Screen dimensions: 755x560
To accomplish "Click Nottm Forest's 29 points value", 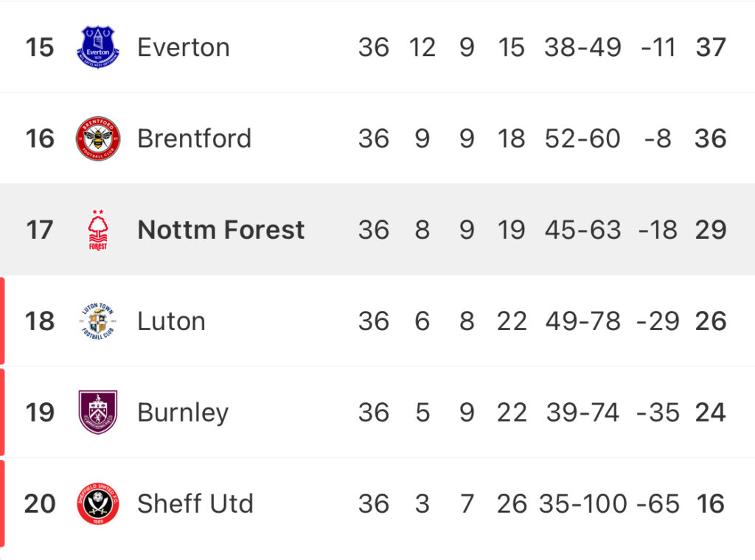I will tap(711, 230).
